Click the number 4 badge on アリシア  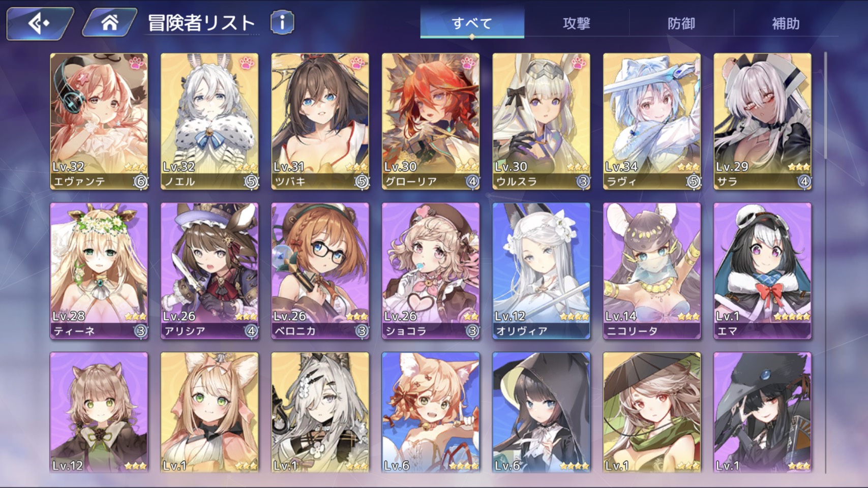click(x=251, y=331)
